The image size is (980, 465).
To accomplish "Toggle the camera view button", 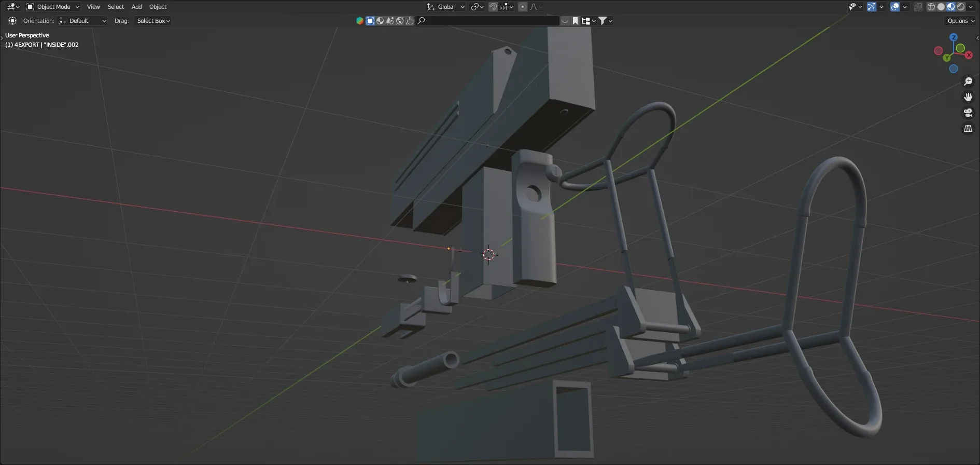I will (x=968, y=113).
